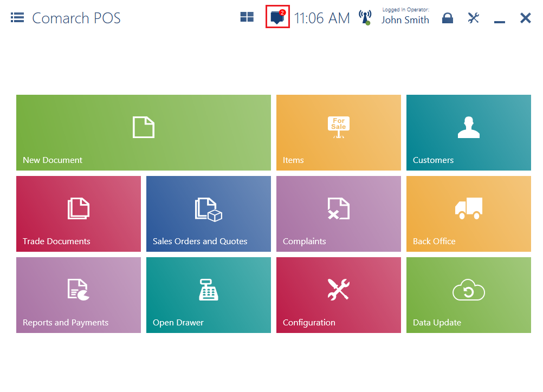
Task: Browse Items for sale
Action: click(x=338, y=133)
